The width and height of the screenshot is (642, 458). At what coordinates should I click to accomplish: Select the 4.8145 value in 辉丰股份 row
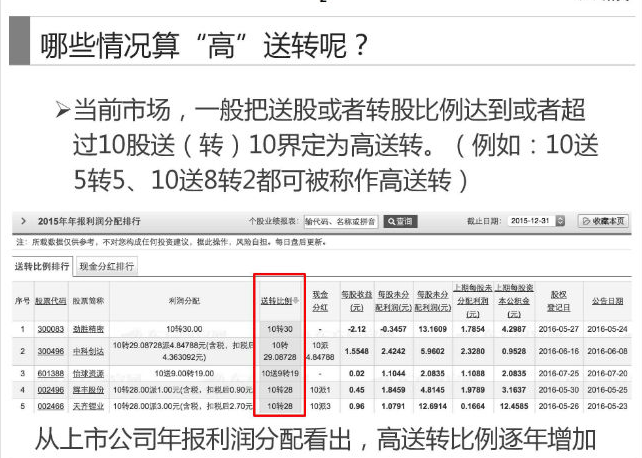(433, 390)
